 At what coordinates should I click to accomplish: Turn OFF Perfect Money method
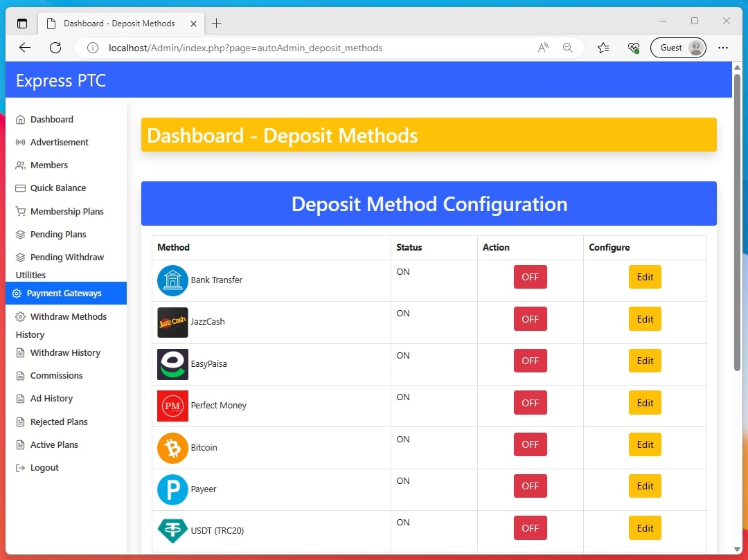point(530,403)
